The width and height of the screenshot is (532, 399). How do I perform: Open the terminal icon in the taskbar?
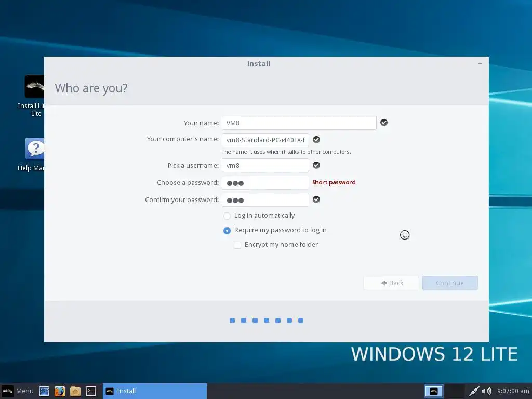coord(91,391)
